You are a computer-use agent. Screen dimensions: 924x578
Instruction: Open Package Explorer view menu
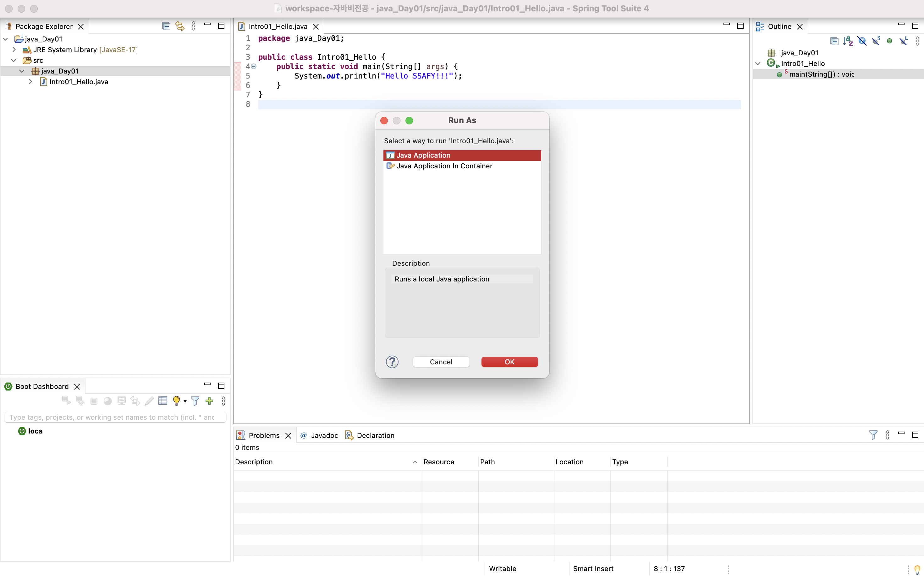(x=194, y=26)
